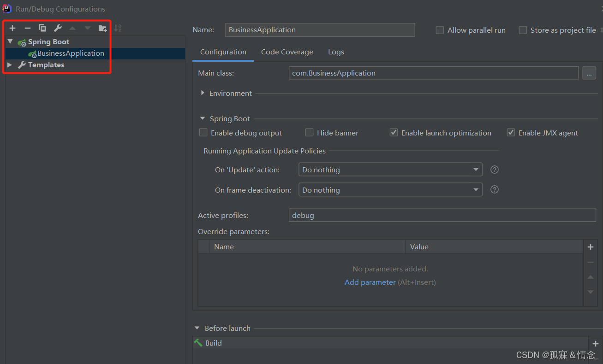
Task: Remove configuration with minus icon
Action: (x=28, y=28)
